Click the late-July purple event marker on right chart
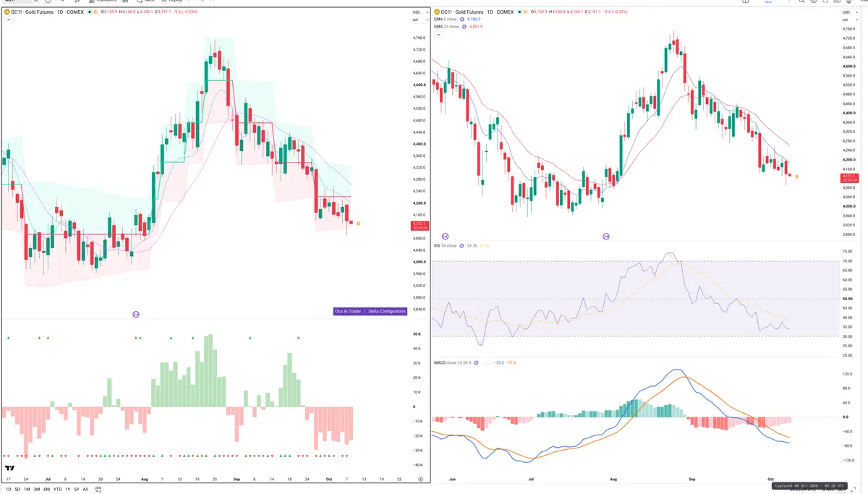The width and height of the screenshot is (868, 494). [606, 237]
